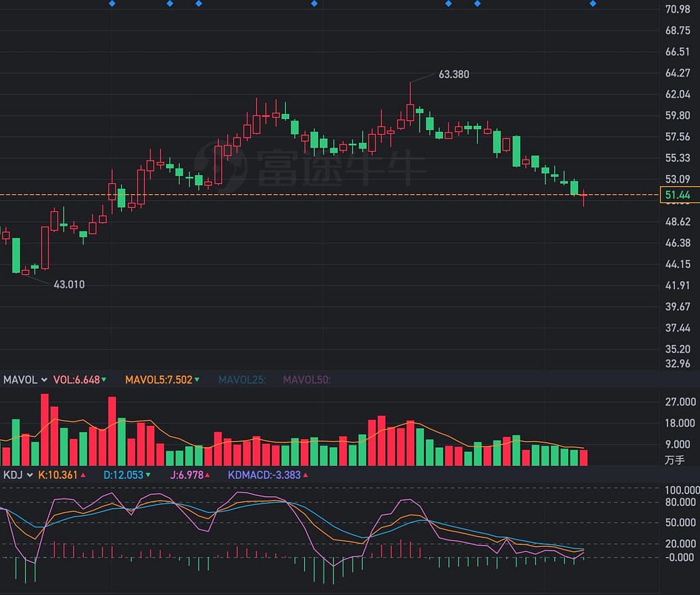Click the red arrow after K:10.361
Viewport: 700px width, 595px height.
click(x=83, y=475)
